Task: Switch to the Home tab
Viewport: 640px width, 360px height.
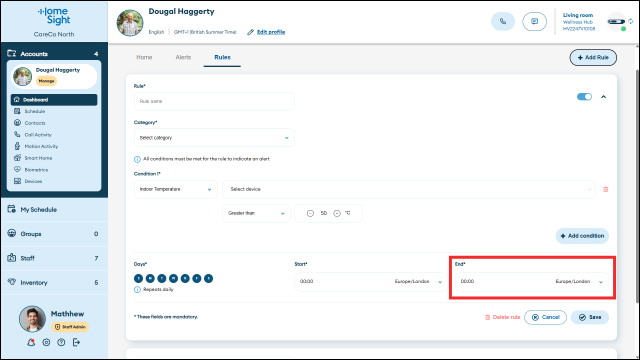Action: pos(144,58)
